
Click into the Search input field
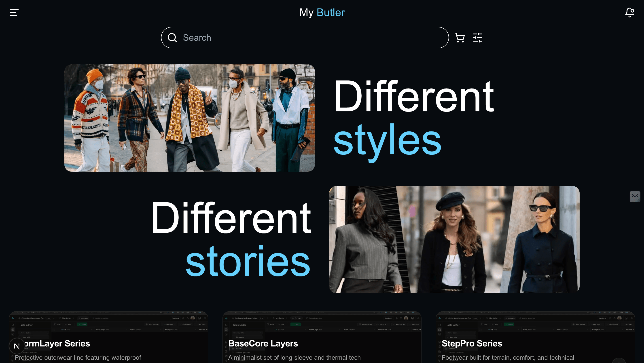(x=305, y=38)
